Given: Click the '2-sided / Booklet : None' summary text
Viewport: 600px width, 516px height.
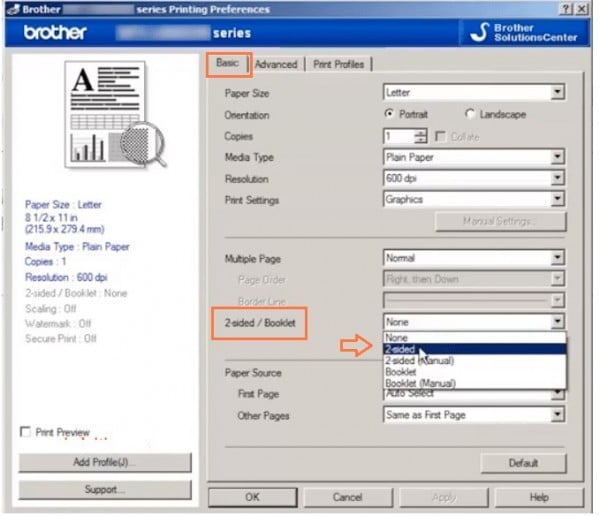Looking at the screenshot, I should coord(76,293).
